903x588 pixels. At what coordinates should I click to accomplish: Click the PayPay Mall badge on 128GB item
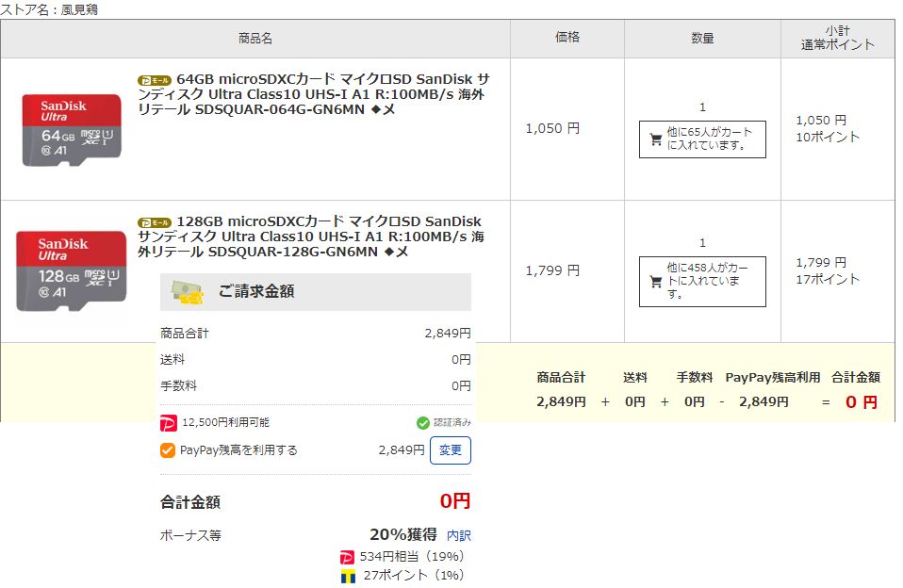155,222
